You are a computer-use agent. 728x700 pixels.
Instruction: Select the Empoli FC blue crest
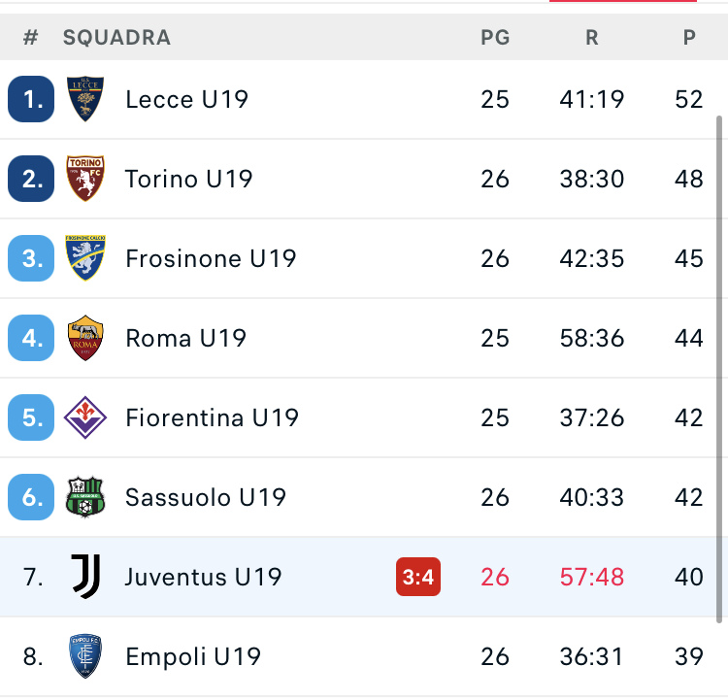coord(85,656)
